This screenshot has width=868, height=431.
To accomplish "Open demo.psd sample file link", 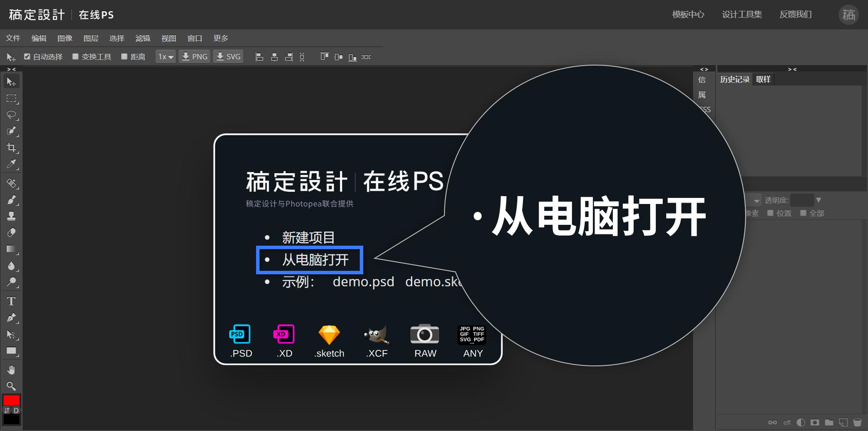I will [x=363, y=282].
